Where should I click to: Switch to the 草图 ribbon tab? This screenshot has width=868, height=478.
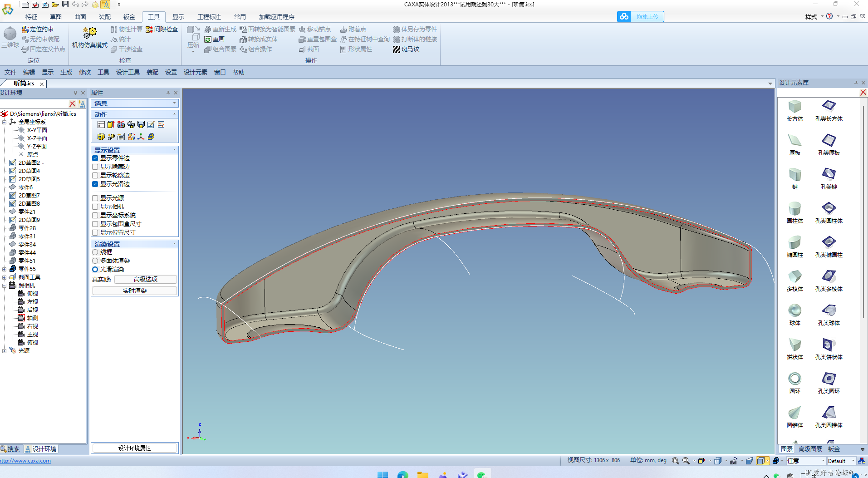pyautogui.click(x=56, y=17)
